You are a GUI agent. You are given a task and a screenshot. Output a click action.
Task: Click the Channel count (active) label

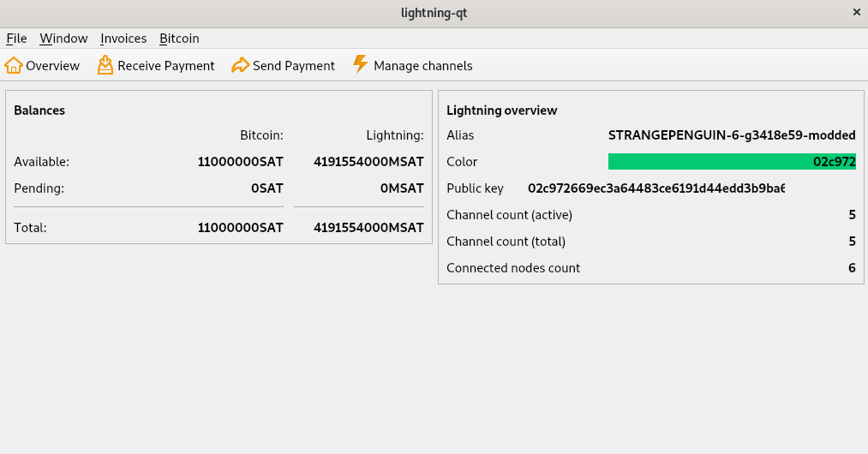click(x=509, y=215)
